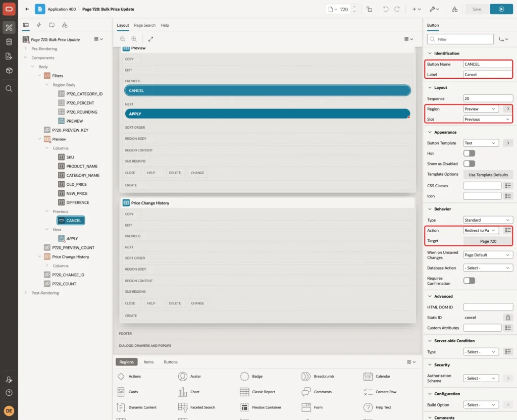The height and width of the screenshot is (420, 517).
Task: Open the App Builder icon in sidebar
Action: pyautogui.click(x=9, y=28)
